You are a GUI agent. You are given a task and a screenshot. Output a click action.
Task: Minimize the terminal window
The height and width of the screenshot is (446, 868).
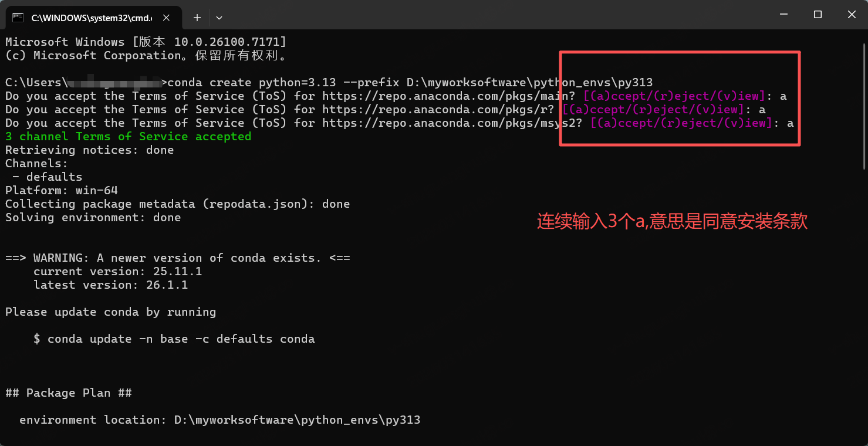[x=783, y=15]
